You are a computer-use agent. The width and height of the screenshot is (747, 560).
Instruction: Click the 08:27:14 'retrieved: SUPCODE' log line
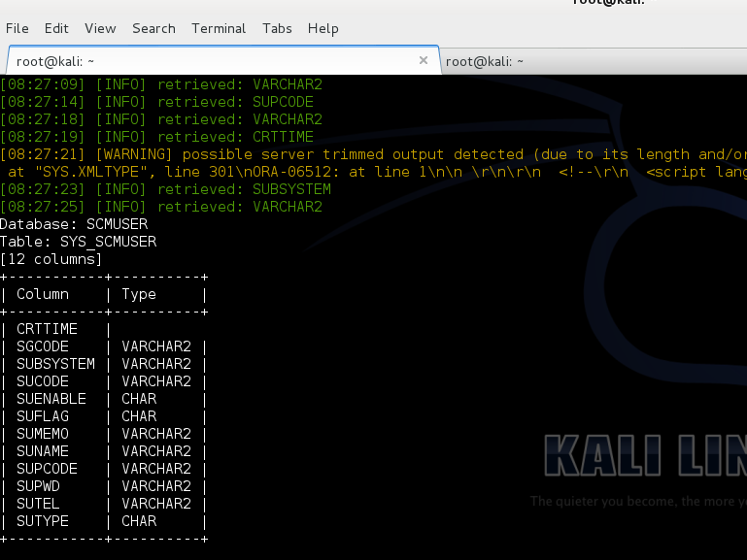156,102
